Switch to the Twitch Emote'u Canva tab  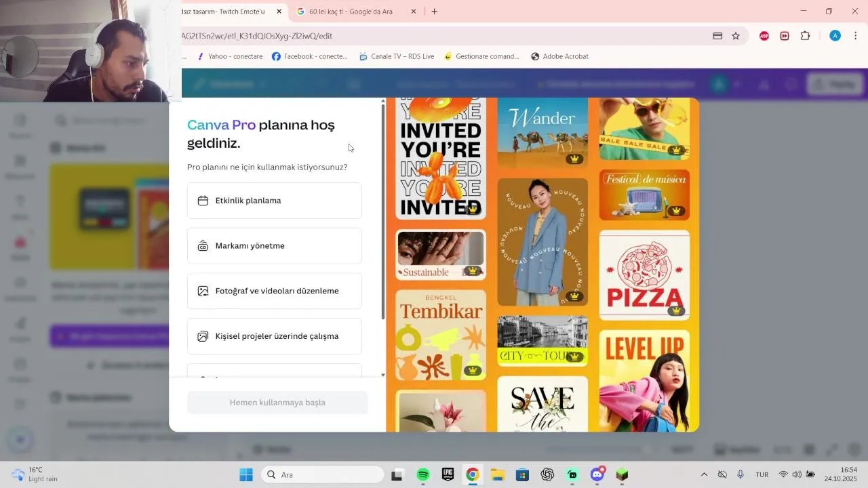(x=226, y=12)
